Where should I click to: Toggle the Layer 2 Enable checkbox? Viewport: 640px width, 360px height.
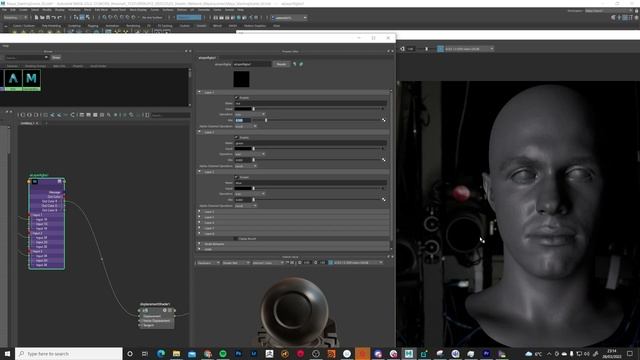pyautogui.click(x=236, y=138)
